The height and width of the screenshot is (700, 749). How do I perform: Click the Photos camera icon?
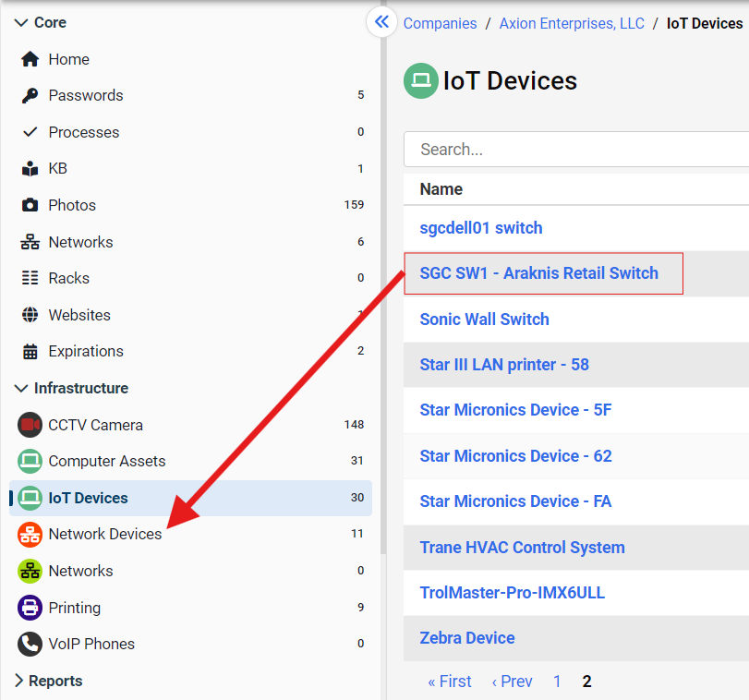coord(30,205)
